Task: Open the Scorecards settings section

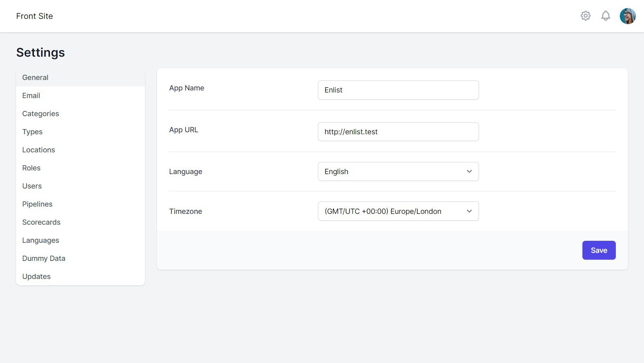Action: click(x=41, y=222)
